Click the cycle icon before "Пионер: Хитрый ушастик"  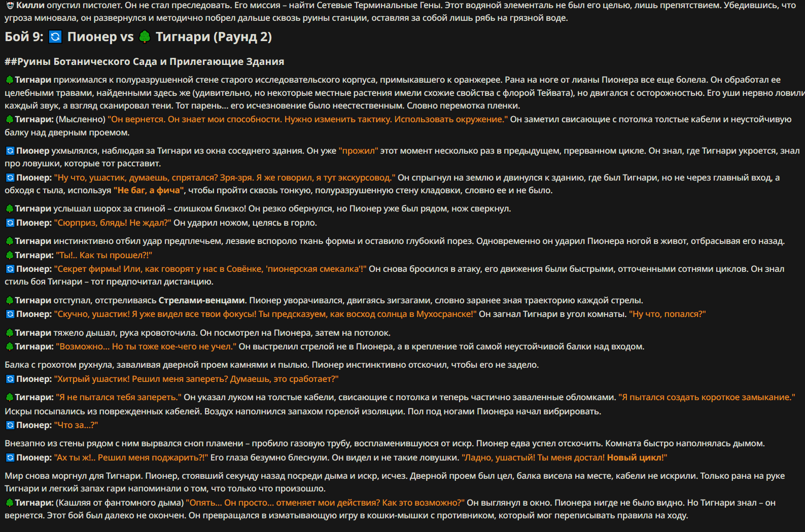click(x=10, y=379)
